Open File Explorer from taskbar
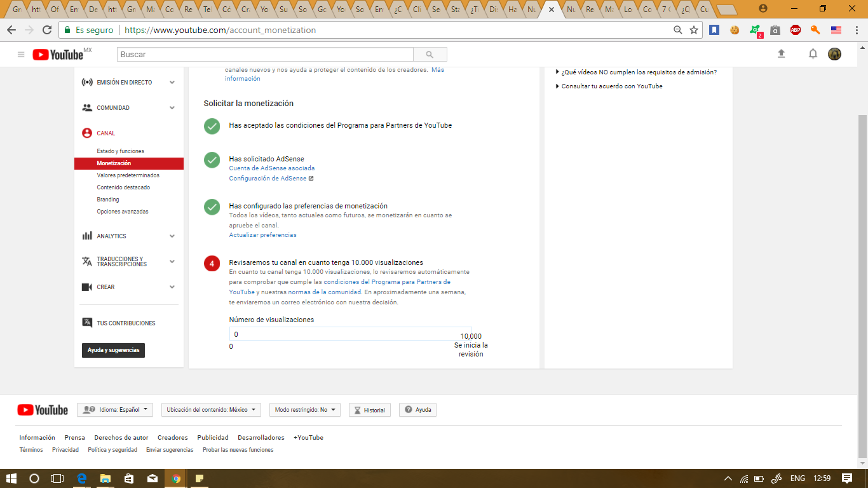This screenshot has width=868, height=488. 105,478
